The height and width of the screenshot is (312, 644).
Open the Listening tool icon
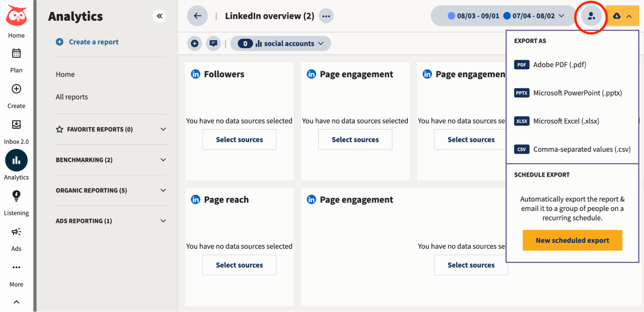[x=16, y=196]
